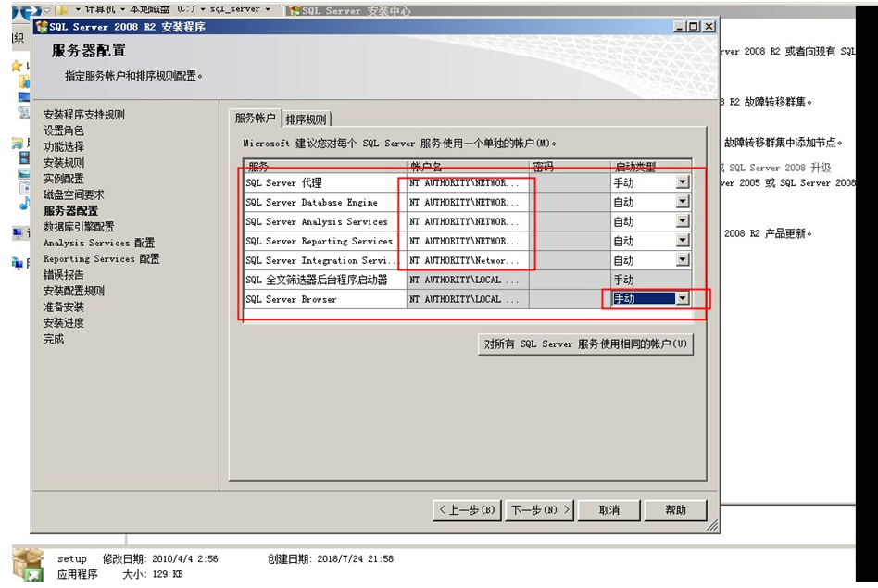Click the setup application icon in details pane
This screenshot has height=588, width=878.
[x=28, y=565]
